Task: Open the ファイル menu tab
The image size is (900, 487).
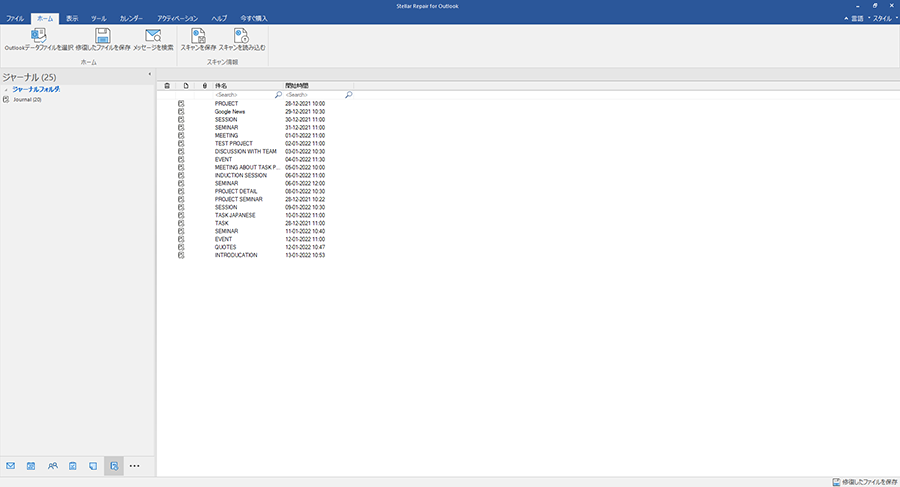Action: 15,18
